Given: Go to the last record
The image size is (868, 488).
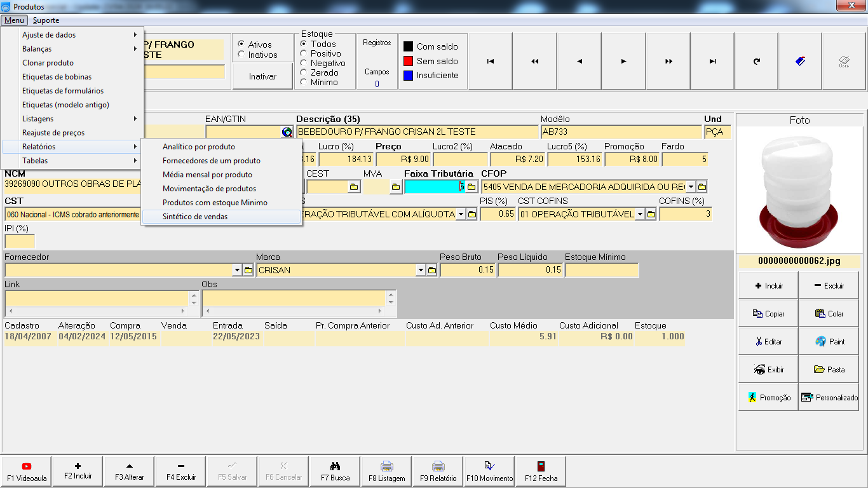Looking at the screenshot, I should coord(712,61).
